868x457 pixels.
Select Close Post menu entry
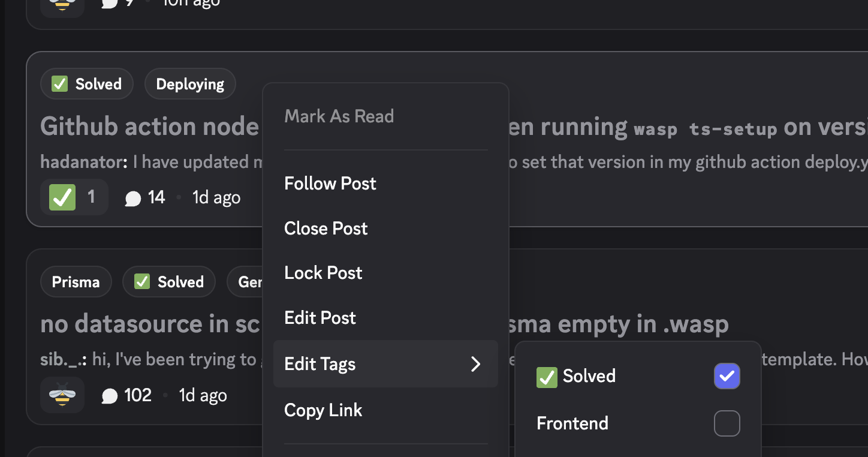click(326, 228)
